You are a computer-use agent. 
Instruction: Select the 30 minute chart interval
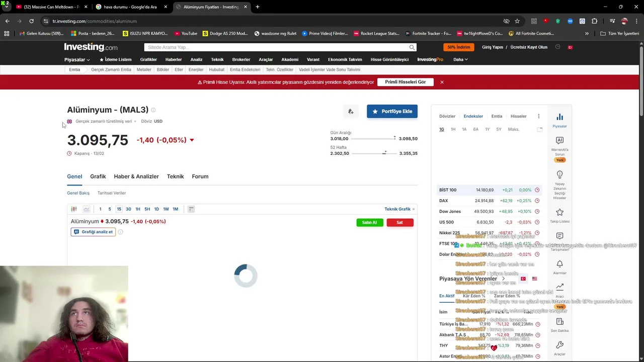click(x=128, y=209)
